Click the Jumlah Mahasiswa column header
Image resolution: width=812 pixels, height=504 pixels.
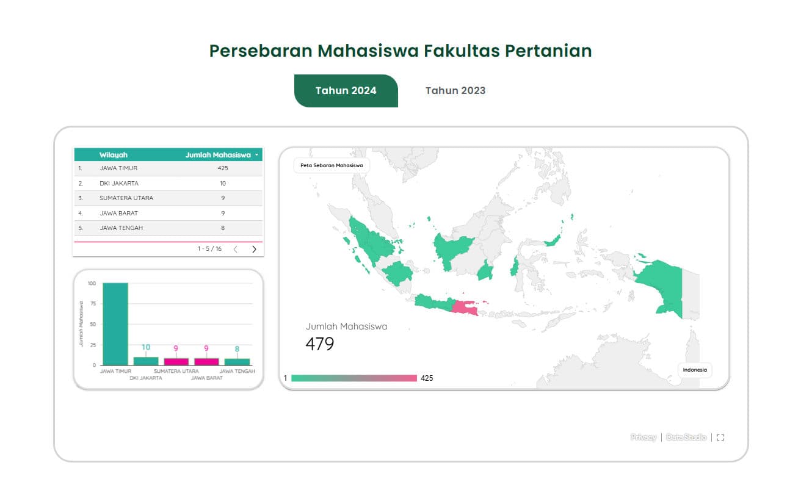pyautogui.click(x=218, y=155)
